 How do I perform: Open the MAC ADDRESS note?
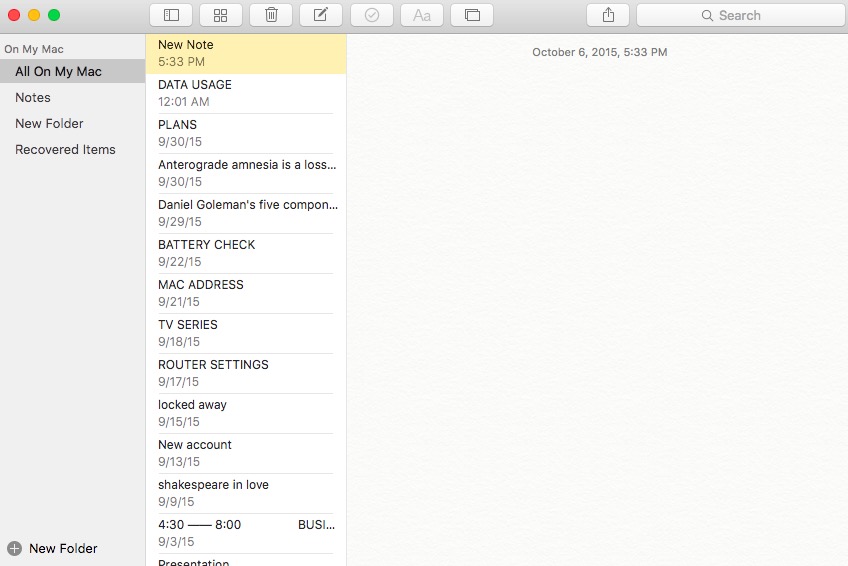coord(246,294)
